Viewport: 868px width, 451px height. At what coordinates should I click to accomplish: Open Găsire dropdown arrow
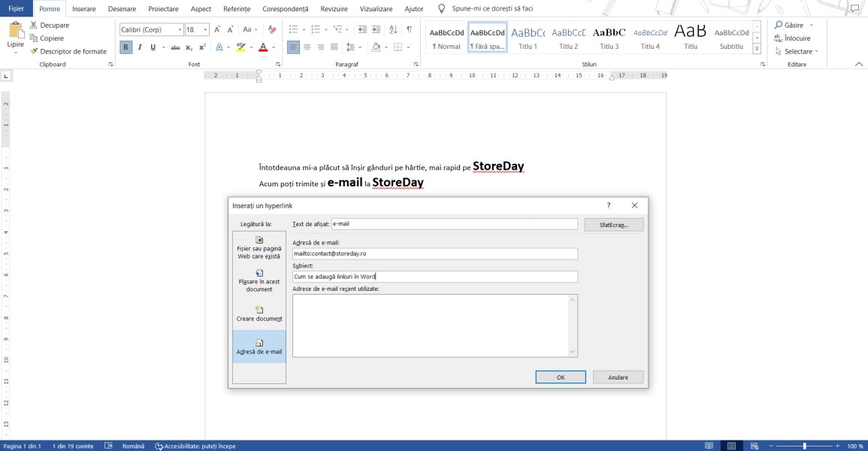(812, 26)
